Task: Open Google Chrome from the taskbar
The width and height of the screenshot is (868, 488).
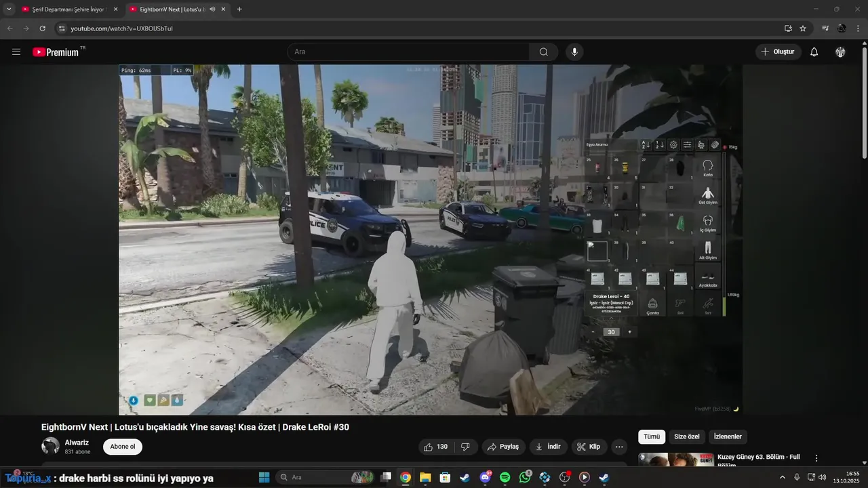Action: [405, 477]
